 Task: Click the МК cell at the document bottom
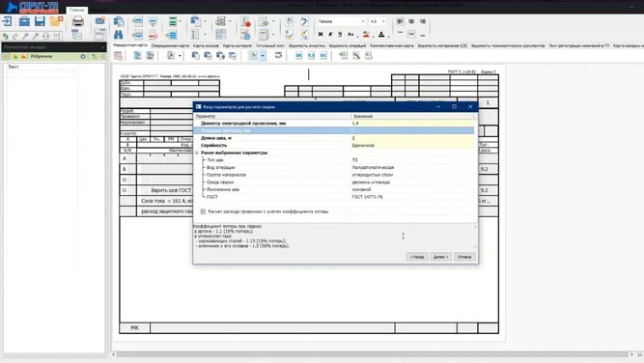coord(135,327)
